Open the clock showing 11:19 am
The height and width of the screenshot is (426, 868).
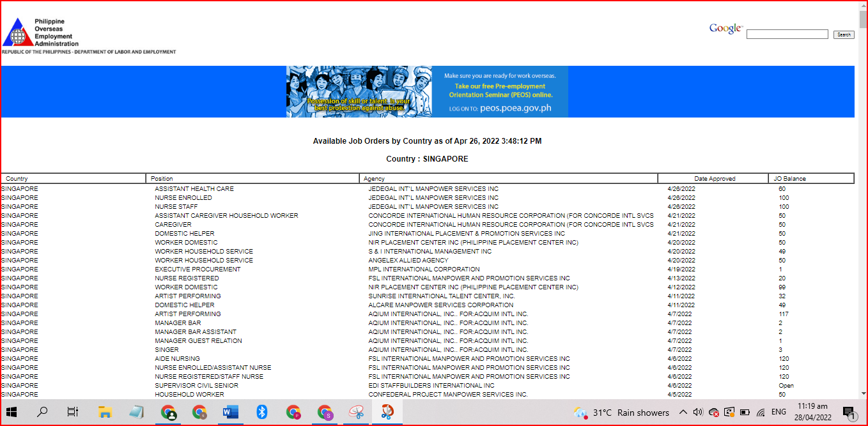tap(812, 412)
